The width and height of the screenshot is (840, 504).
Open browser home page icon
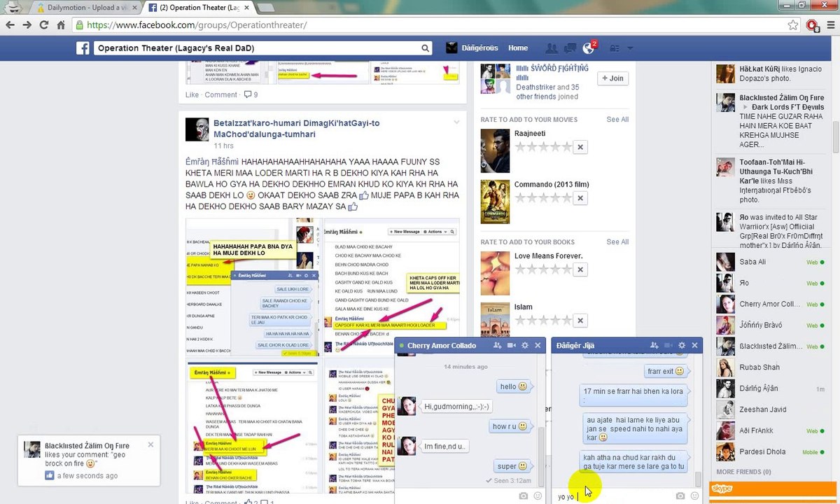(x=61, y=24)
